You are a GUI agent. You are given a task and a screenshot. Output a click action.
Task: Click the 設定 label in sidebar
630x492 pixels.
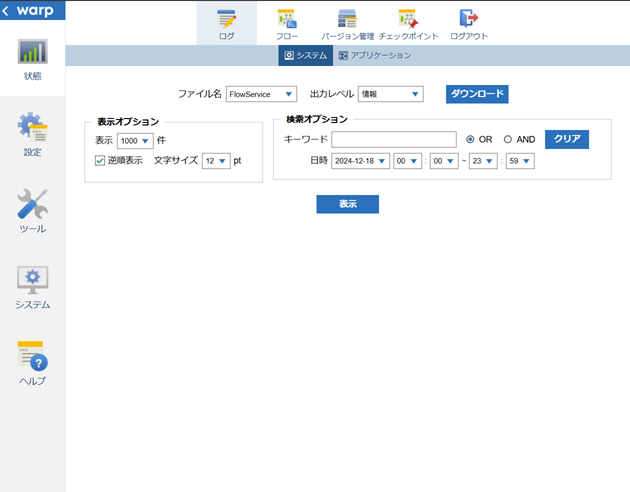pos(33,152)
